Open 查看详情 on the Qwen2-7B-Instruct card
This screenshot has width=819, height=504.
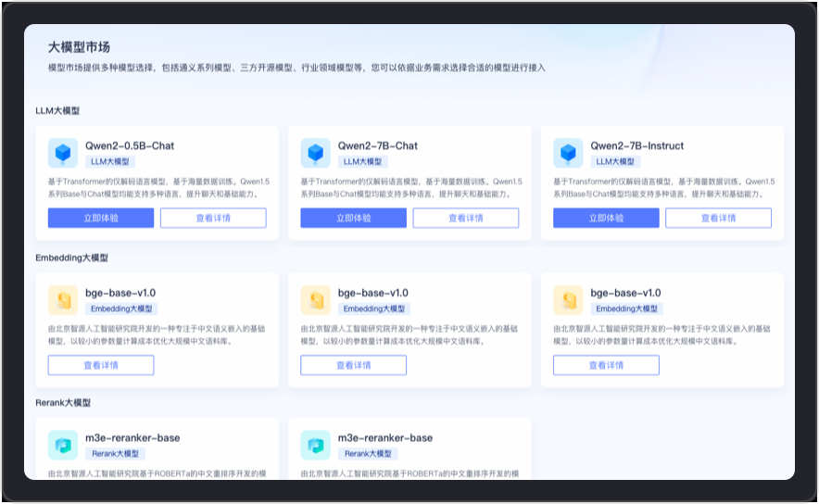coord(718,218)
